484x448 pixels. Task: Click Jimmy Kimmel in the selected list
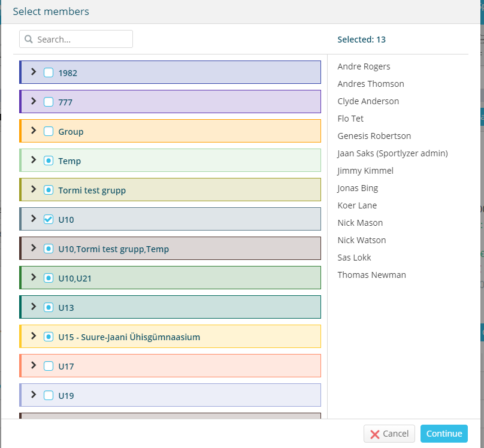pos(365,171)
